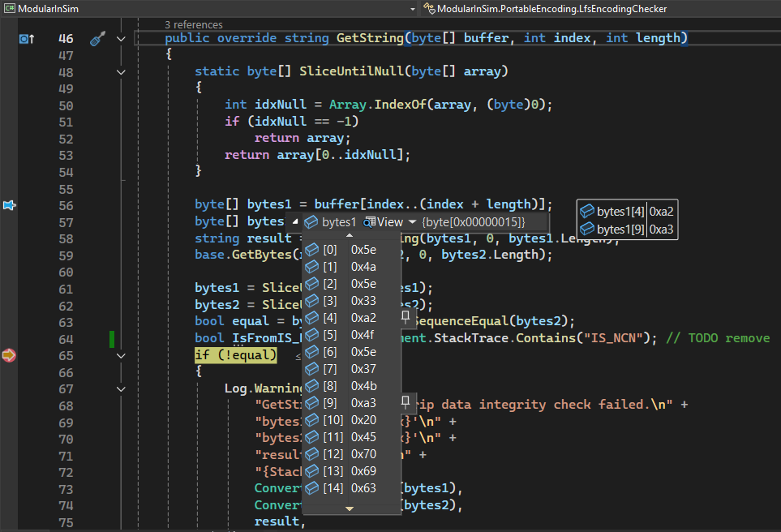This screenshot has height=532, width=781.
Task: Click the screwdriver quick actions icon on line 46
Action: 98,38
